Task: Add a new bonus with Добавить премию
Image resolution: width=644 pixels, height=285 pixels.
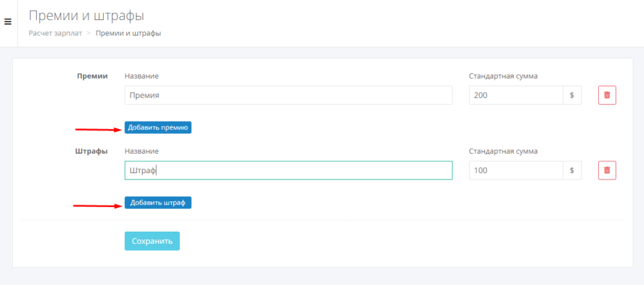Action: [158, 127]
